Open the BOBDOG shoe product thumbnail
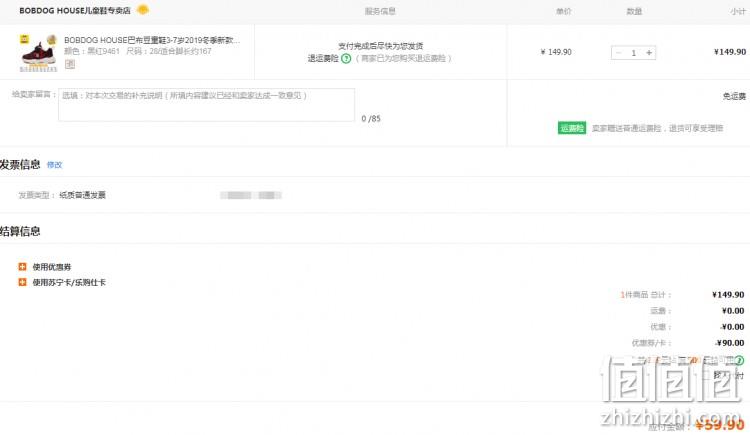The width and height of the screenshot is (750, 435). click(x=39, y=53)
